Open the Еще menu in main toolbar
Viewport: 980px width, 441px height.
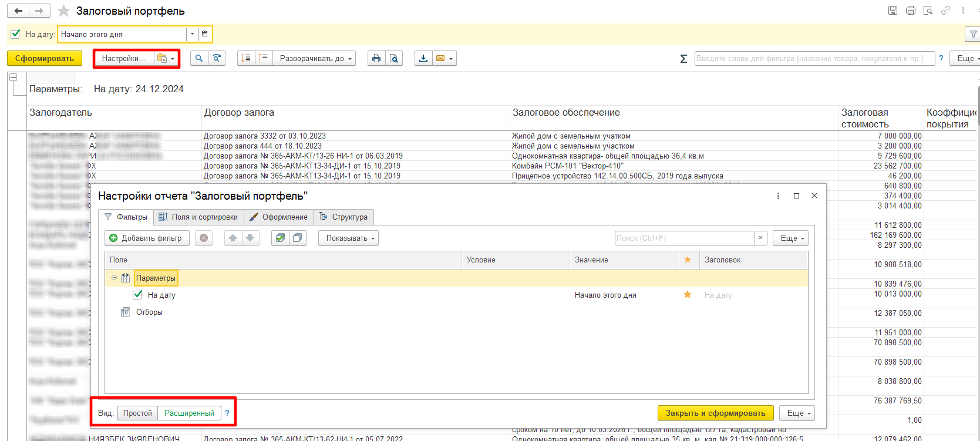coord(966,58)
